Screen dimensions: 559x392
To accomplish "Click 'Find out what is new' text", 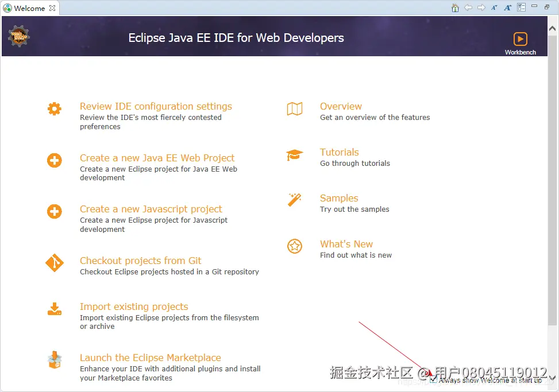I will coord(356,255).
